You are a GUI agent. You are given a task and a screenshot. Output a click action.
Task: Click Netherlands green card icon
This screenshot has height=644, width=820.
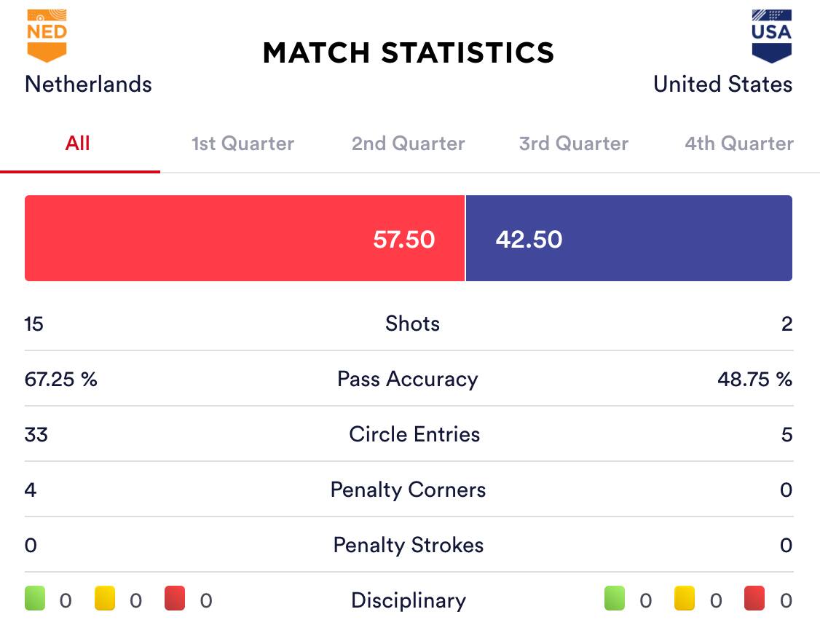(x=35, y=599)
